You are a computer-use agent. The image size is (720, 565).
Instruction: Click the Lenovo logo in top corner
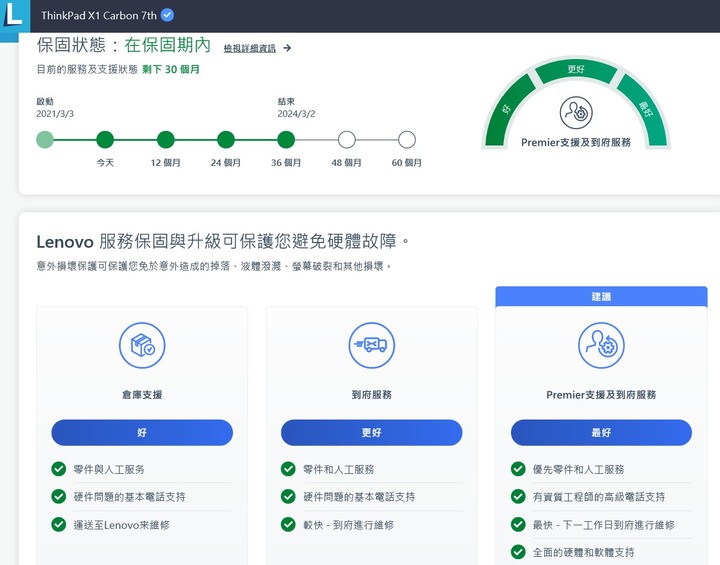pos(14,17)
